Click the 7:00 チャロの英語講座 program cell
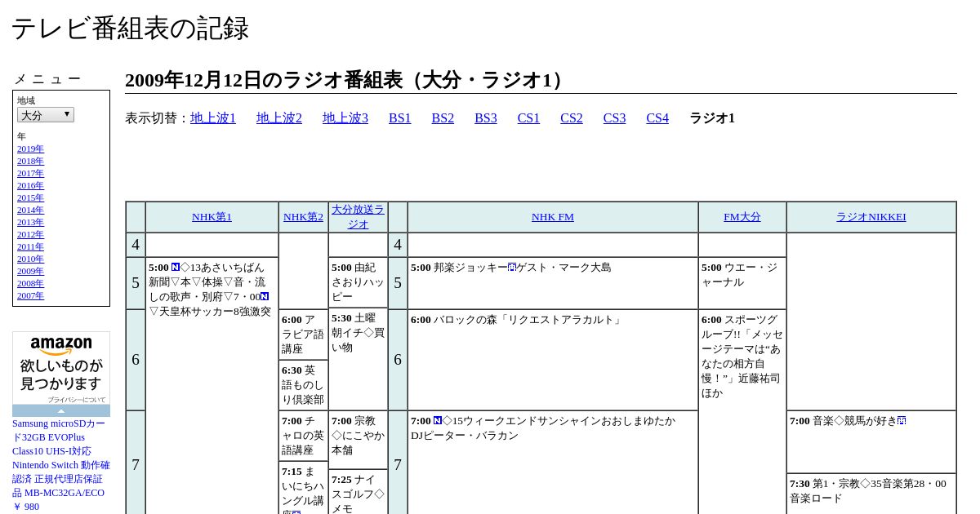 (303, 436)
